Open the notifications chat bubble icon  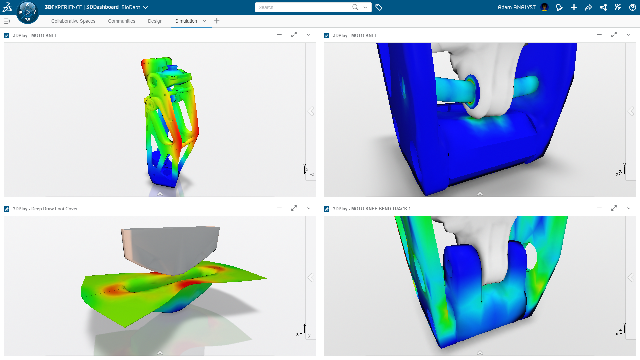[559, 7]
